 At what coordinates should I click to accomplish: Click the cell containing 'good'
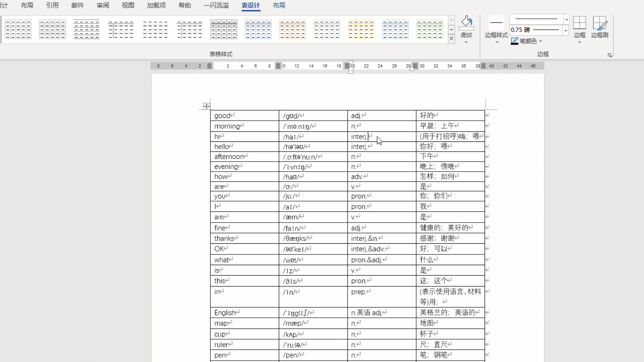[x=245, y=116]
